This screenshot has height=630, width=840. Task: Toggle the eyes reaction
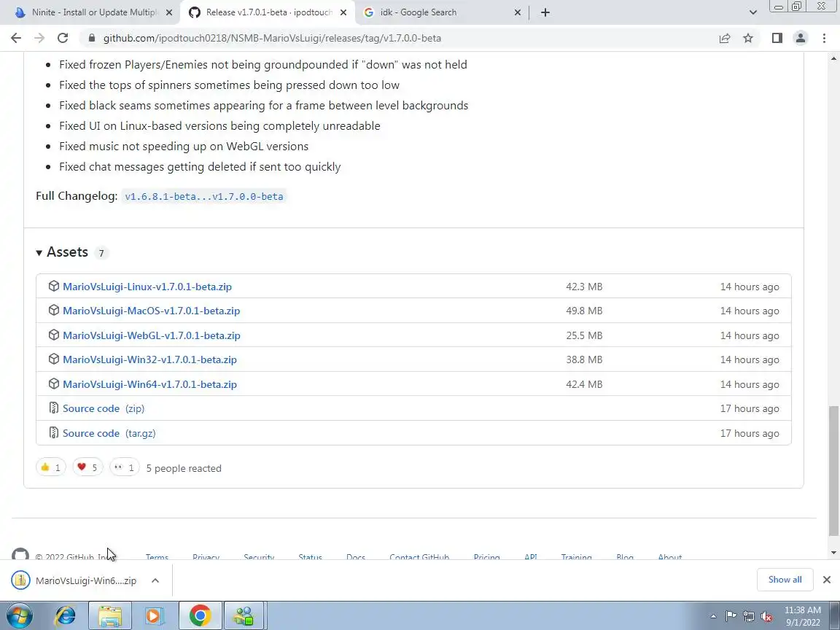point(124,467)
